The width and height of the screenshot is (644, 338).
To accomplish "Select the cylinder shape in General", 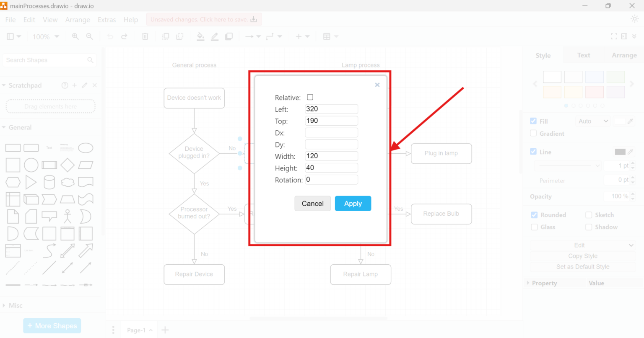I will 49,182.
